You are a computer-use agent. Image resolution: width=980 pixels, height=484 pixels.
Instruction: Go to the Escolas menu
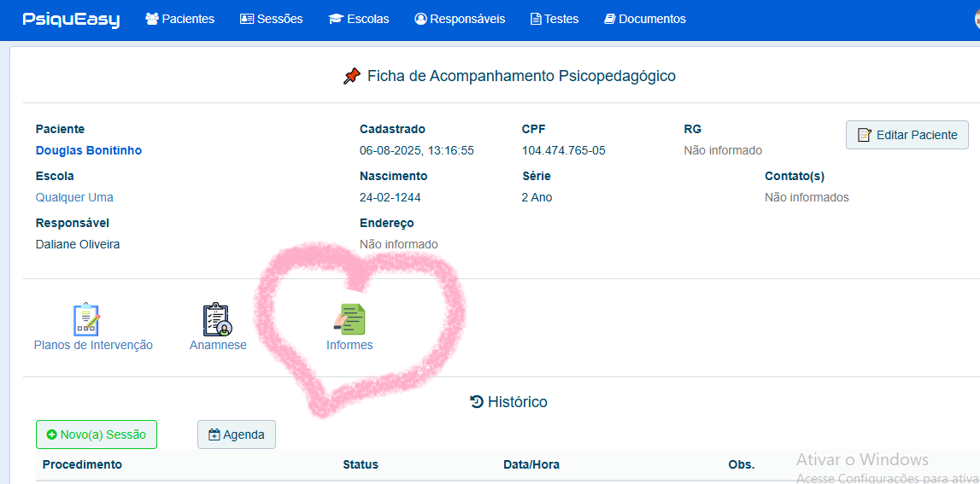[x=359, y=20]
